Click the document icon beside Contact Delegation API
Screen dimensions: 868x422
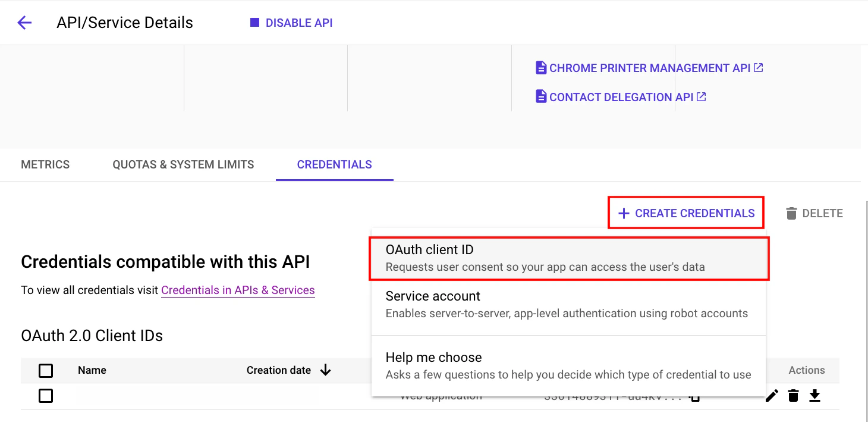pos(540,96)
